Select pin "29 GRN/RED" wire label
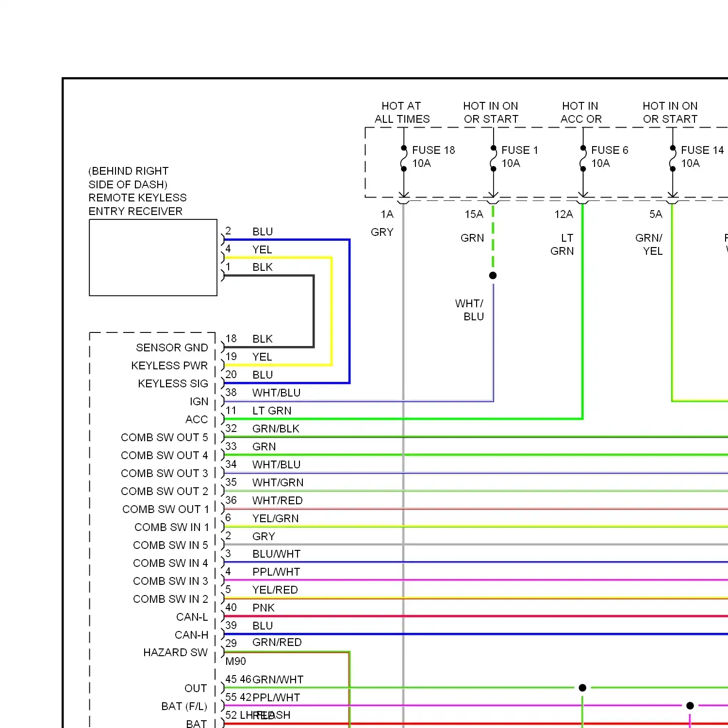The width and height of the screenshot is (728, 728). click(x=264, y=643)
